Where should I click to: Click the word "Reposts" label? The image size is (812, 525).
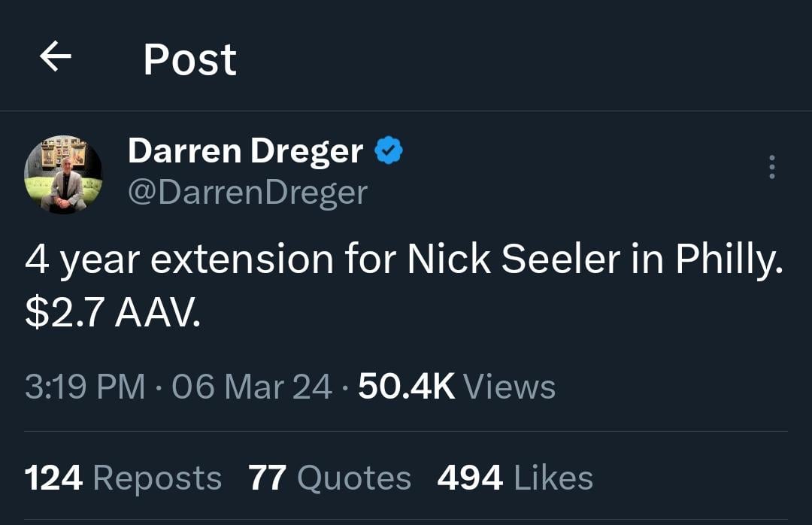tap(157, 478)
